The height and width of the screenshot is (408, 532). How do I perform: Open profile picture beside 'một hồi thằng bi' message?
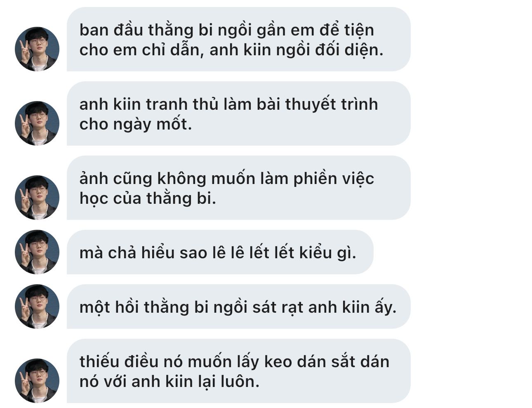(x=37, y=307)
